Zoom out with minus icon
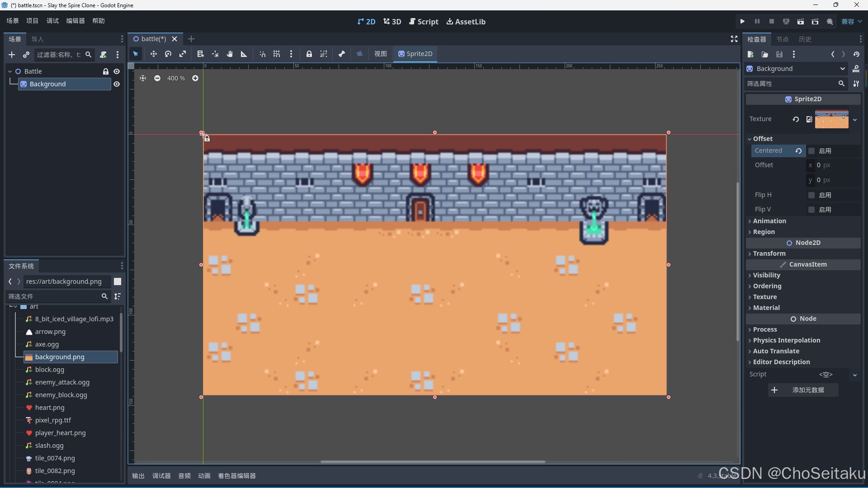 (x=157, y=78)
